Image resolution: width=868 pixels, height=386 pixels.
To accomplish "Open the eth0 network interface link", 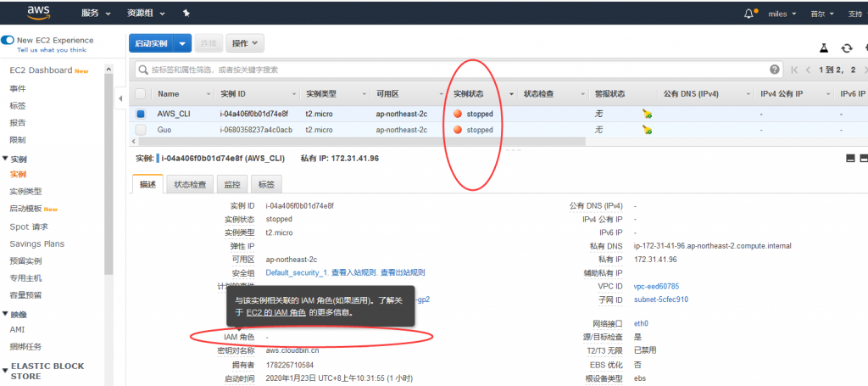I will click(641, 323).
